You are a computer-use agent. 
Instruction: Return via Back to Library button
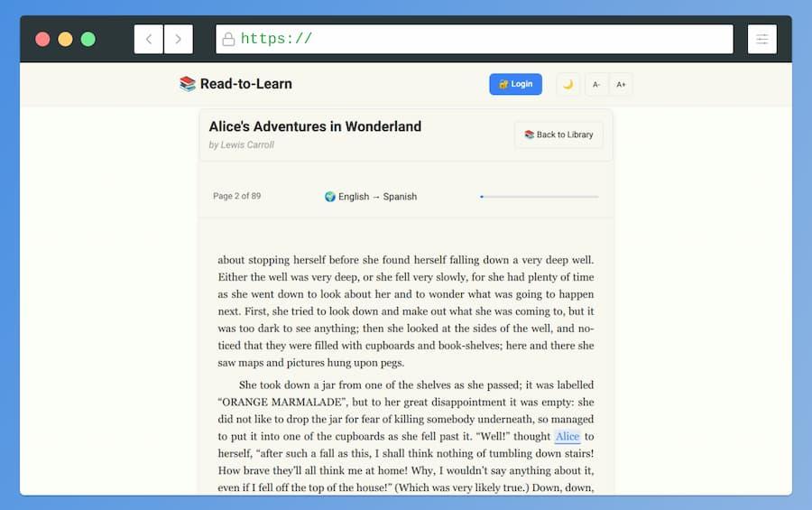[558, 134]
